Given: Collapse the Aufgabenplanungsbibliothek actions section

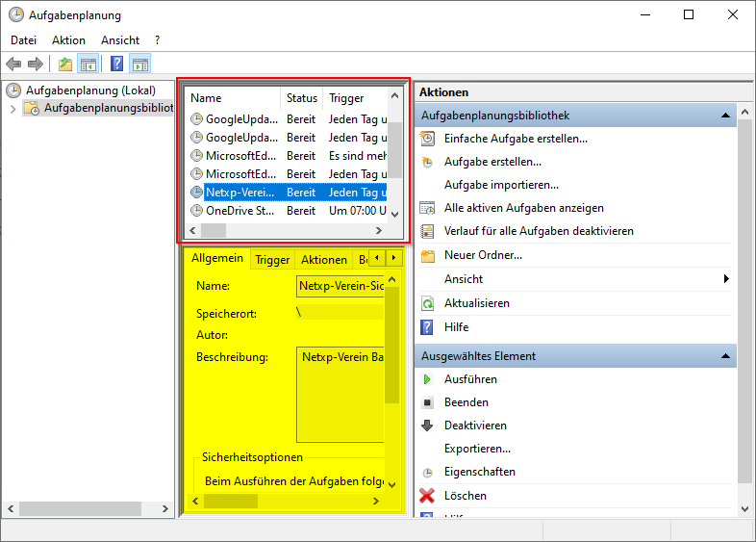Looking at the screenshot, I should 725,116.
